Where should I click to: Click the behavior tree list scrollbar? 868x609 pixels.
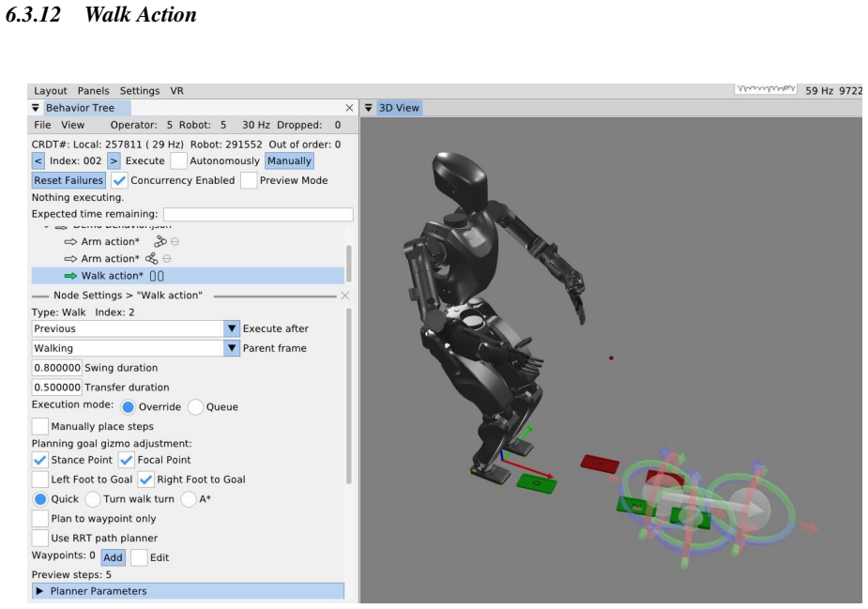(x=349, y=263)
